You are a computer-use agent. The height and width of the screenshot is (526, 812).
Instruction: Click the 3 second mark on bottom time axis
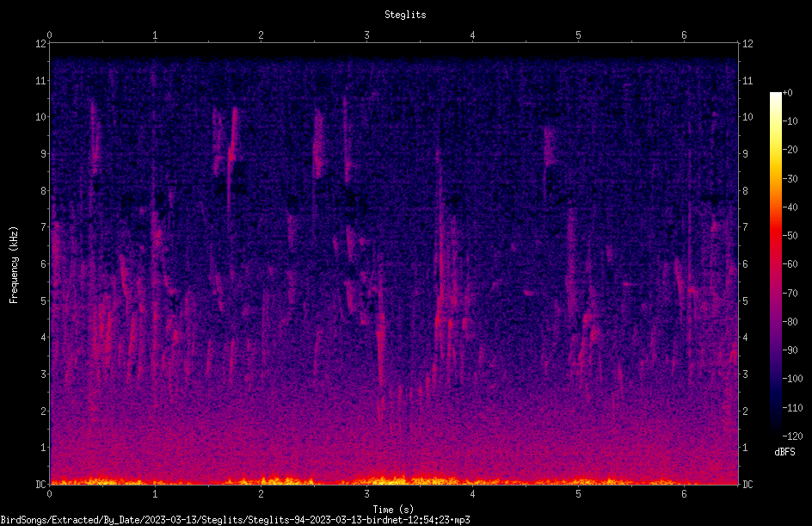pos(366,494)
